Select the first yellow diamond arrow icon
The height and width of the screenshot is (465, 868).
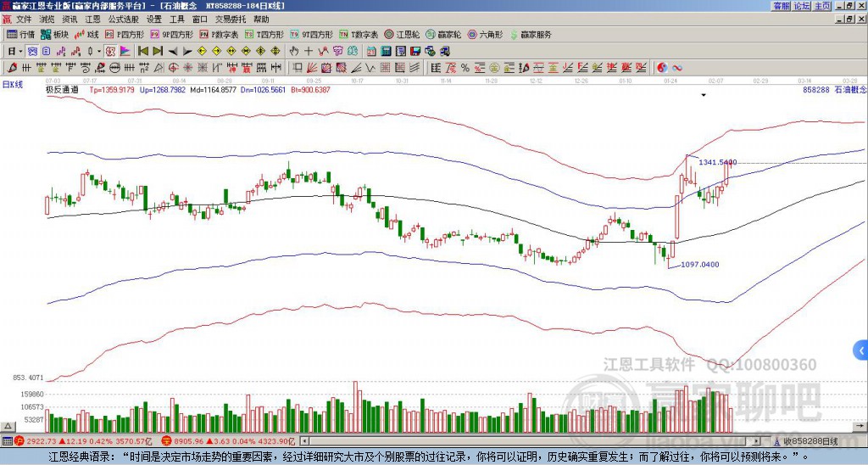click(x=202, y=52)
